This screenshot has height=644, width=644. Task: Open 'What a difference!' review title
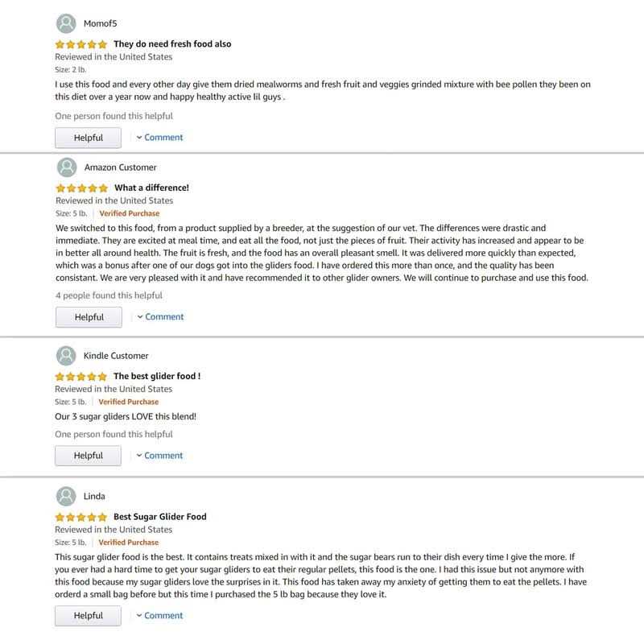coord(152,188)
